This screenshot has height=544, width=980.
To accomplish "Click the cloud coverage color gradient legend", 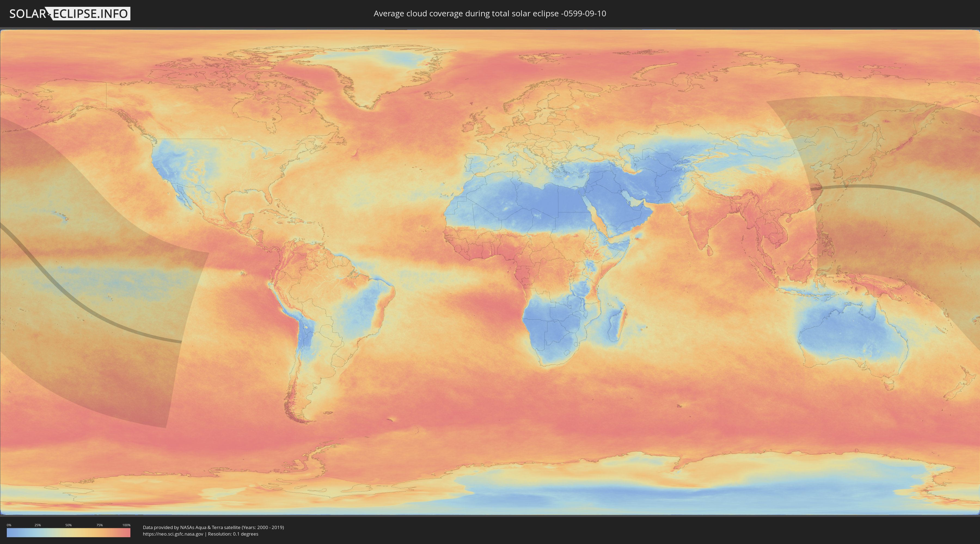I will tap(69, 533).
